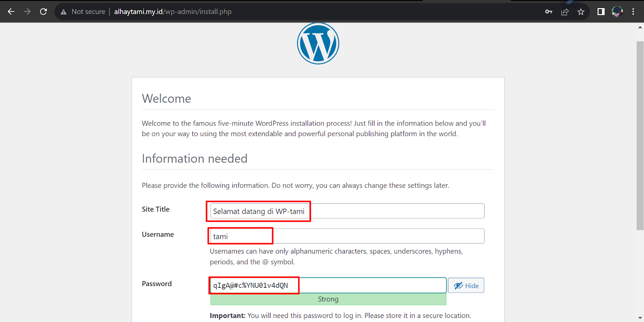Screen dimensions: 644x322
Task: Click the 'Important: You will need this password' note
Action: point(340,316)
